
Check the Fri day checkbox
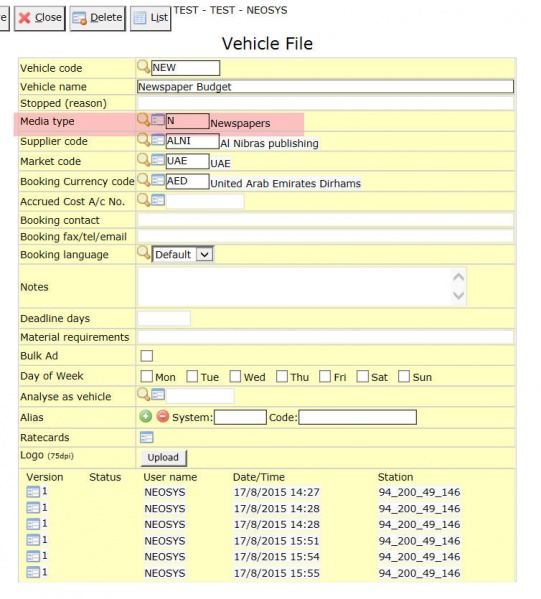coord(325,376)
